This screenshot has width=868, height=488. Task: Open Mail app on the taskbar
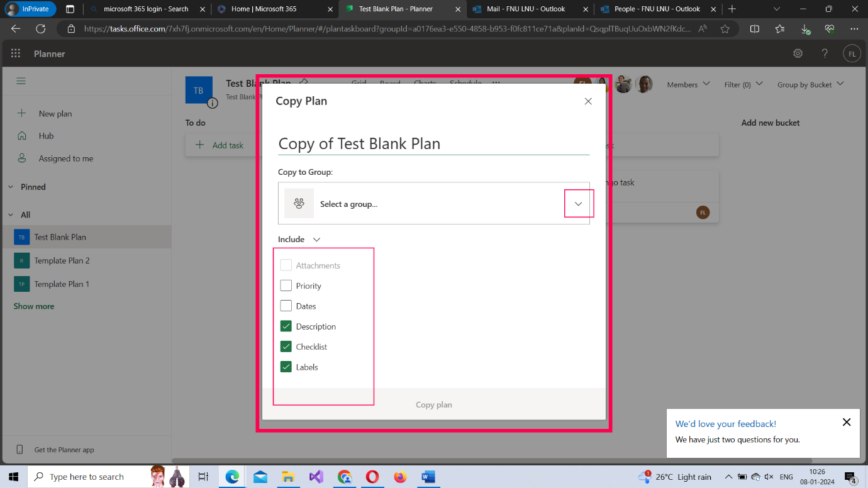[x=260, y=477]
